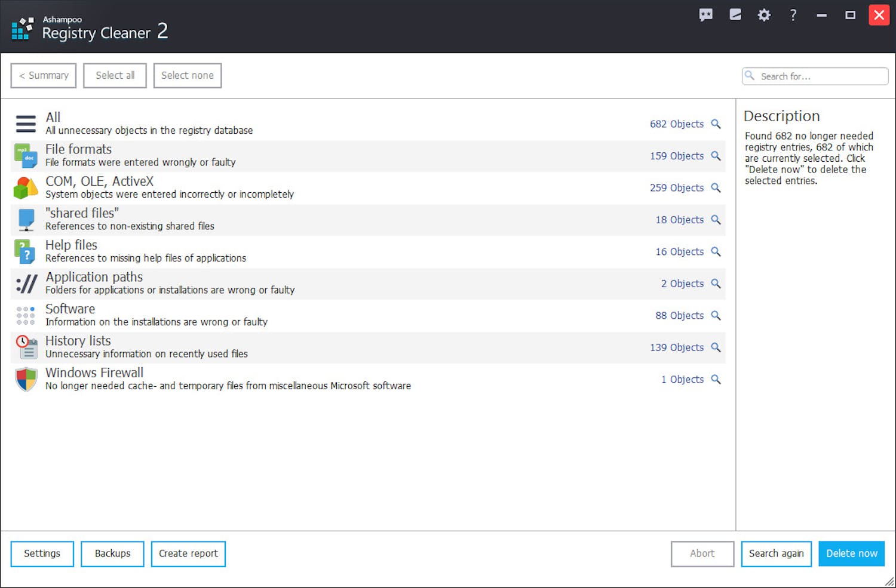Screen dimensions: 896x588
Task: Inspect COM, OLE, ActiveX magnifier icon
Action: tap(716, 188)
